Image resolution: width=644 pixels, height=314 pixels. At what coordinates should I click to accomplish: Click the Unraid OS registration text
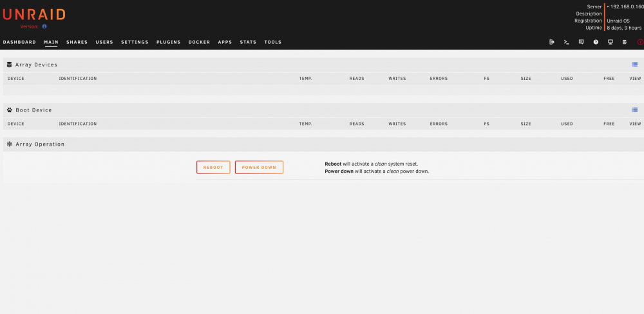point(618,21)
